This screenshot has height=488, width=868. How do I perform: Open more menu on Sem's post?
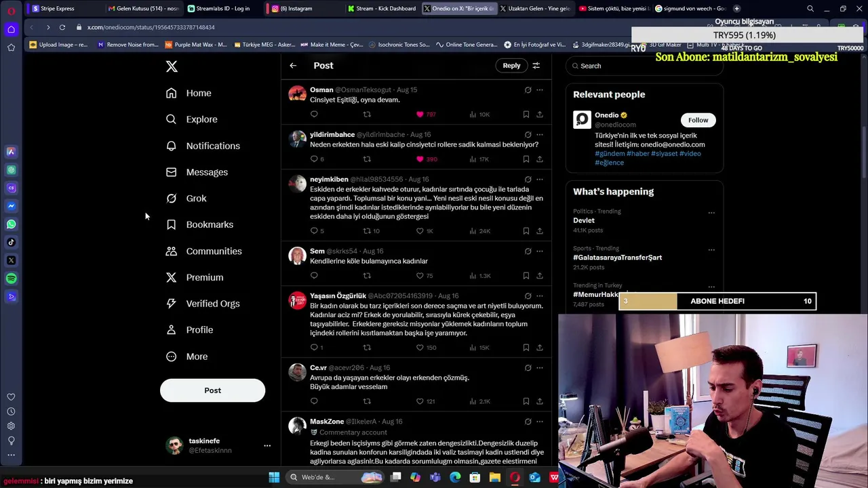tap(540, 251)
